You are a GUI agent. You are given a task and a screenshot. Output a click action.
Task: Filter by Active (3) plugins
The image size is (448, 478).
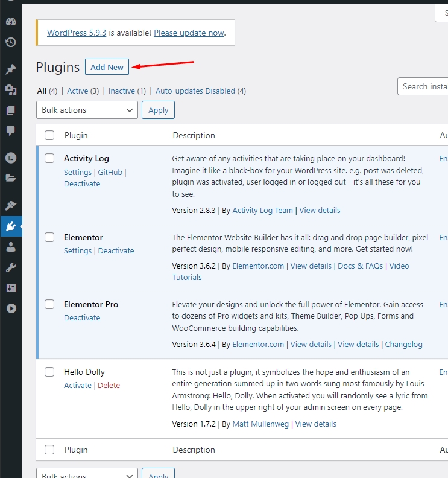pyautogui.click(x=83, y=91)
